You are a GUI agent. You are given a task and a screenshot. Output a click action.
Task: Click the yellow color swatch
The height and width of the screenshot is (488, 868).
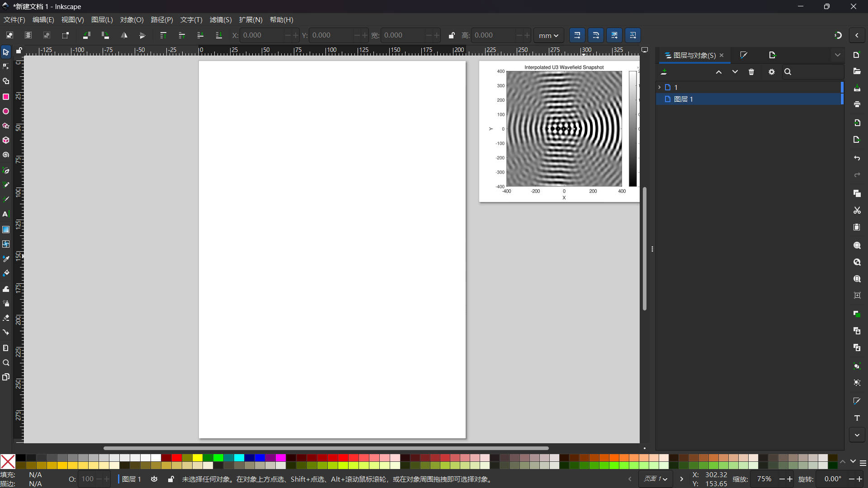198,458
